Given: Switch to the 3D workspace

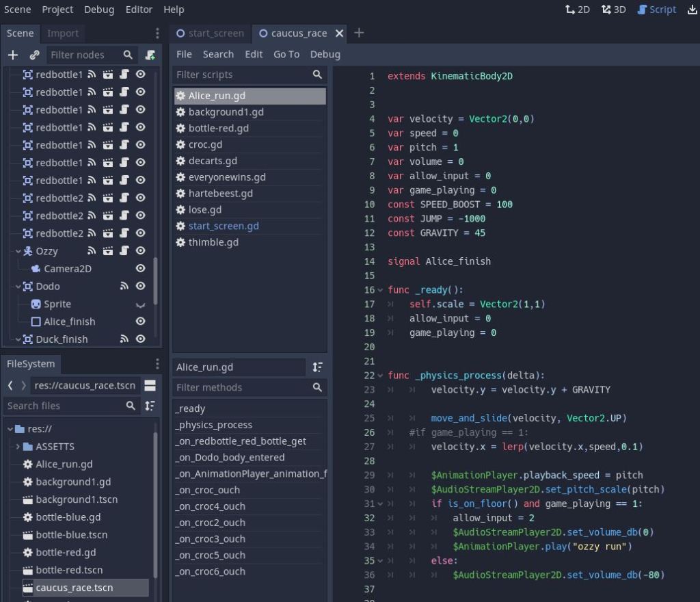Looking at the screenshot, I should pos(613,10).
